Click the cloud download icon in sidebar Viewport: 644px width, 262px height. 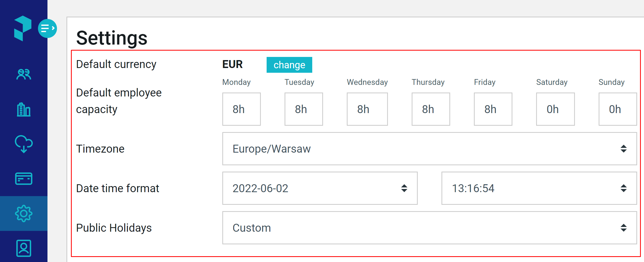[x=24, y=144]
